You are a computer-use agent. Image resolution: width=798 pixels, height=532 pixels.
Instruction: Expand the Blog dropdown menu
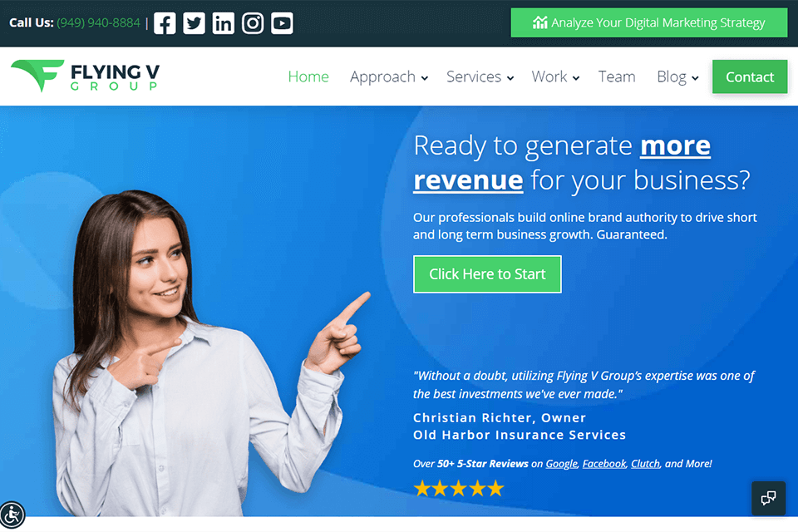pos(677,76)
